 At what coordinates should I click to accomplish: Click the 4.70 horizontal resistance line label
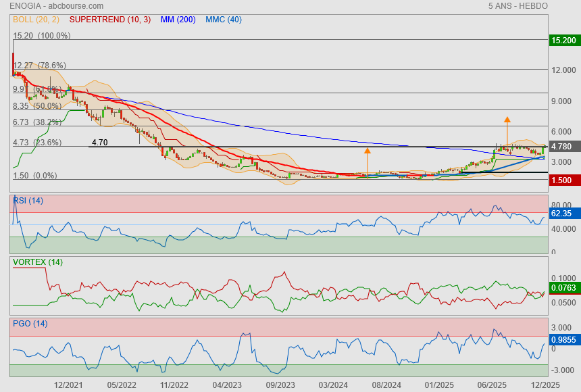pos(99,143)
